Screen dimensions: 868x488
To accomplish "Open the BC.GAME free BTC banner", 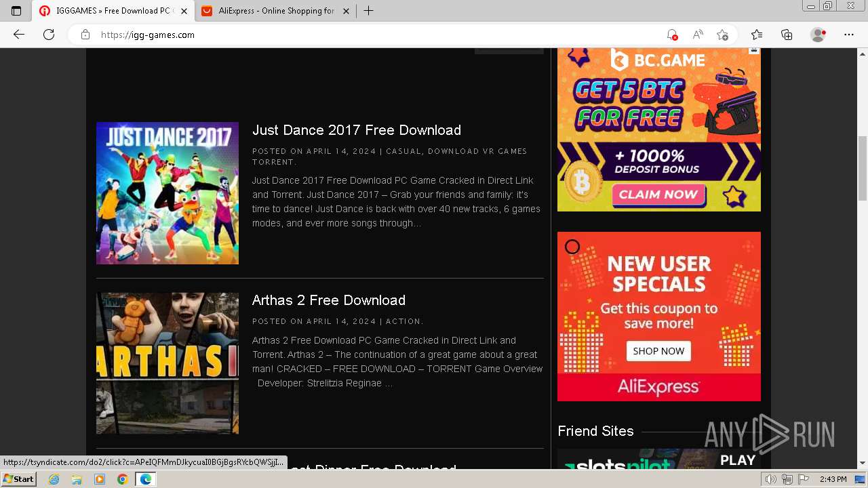I will tap(659, 129).
